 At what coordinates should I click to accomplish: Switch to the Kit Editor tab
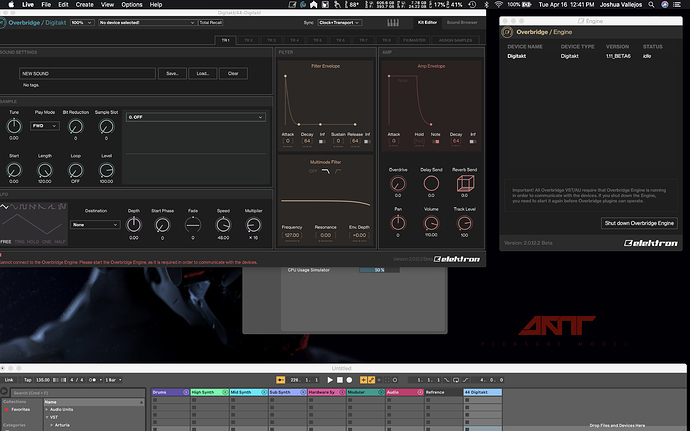[x=426, y=21]
